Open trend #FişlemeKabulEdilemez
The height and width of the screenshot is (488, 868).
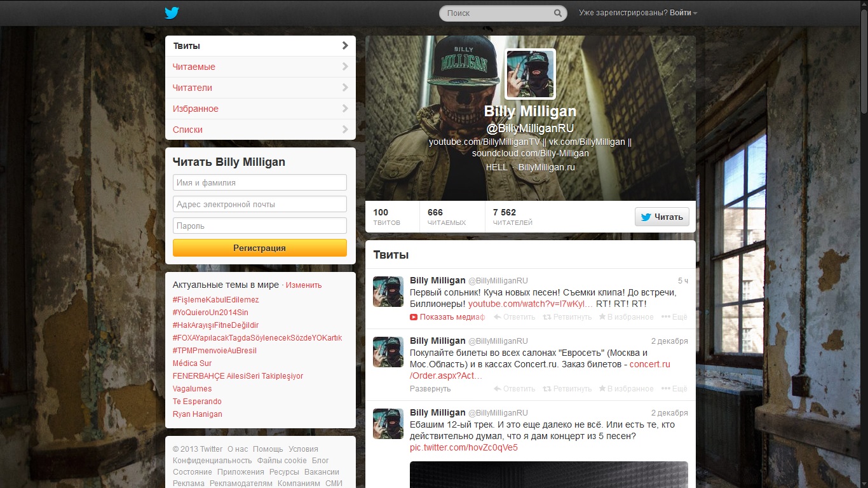pyautogui.click(x=216, y=300)
